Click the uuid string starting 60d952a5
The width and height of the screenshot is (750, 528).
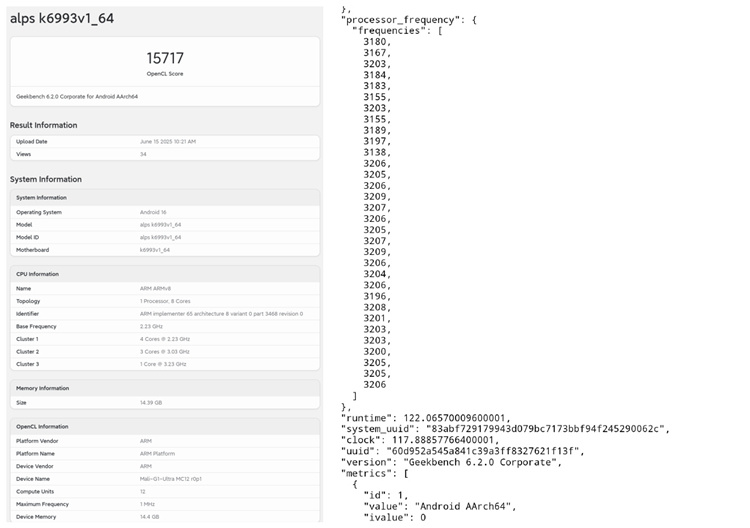(x=483, y=451)
